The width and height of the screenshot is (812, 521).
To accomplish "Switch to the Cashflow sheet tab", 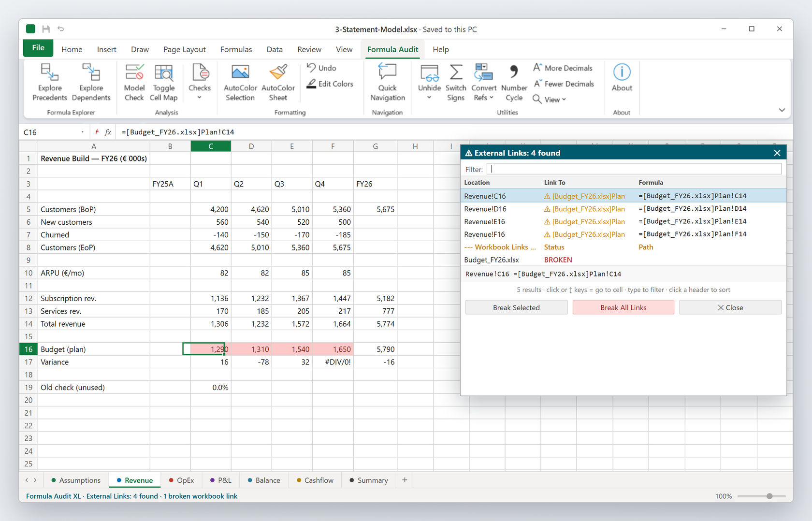I will (x=315, y=480).
